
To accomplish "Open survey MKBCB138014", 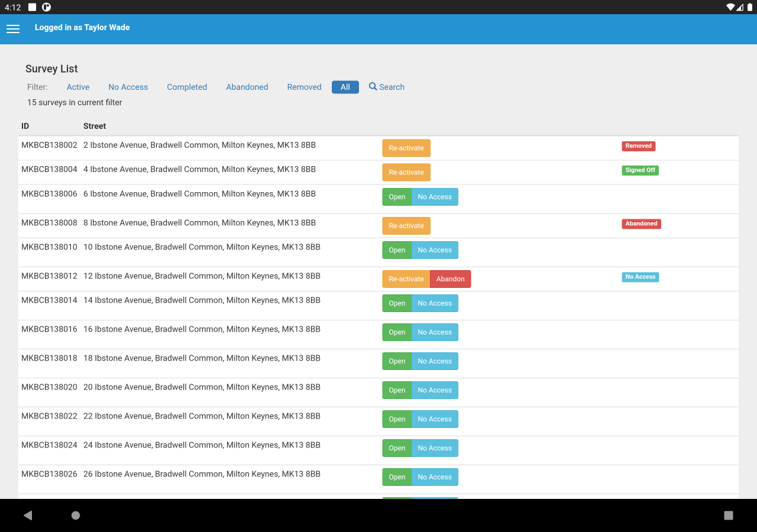I will pyautogui.click(x=396, y=303).
